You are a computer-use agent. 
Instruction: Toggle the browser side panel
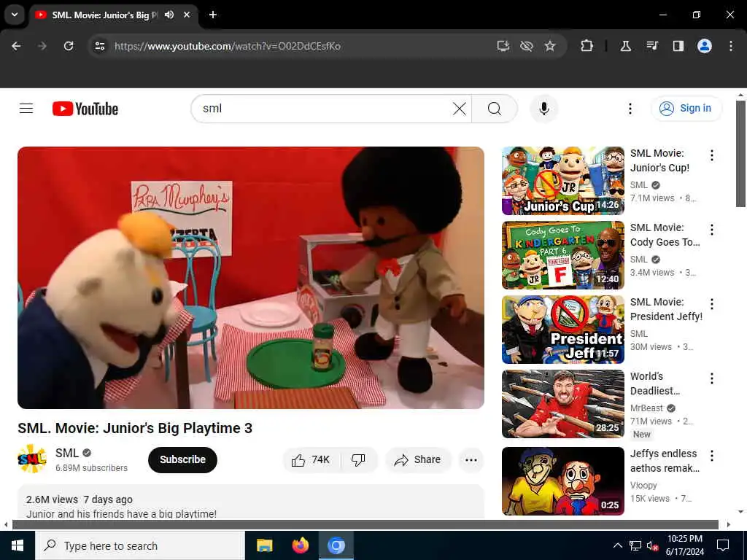point(678,46)
